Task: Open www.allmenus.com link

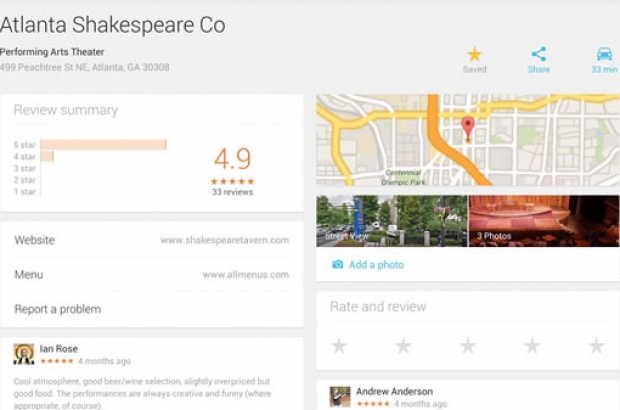Action: [x=245, y=275]
